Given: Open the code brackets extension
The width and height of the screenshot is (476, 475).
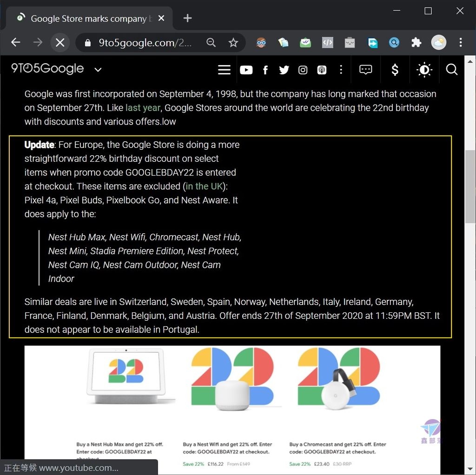Looking at the screenshot, I should (328, 42).
